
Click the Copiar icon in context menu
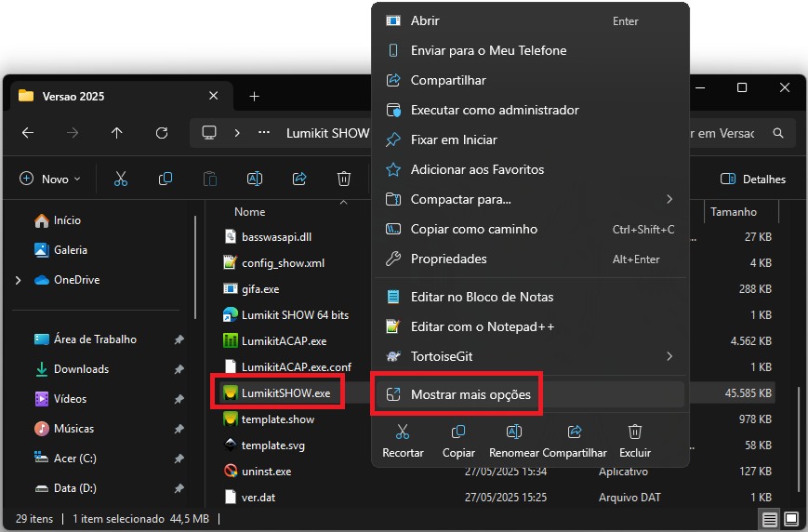458,432
